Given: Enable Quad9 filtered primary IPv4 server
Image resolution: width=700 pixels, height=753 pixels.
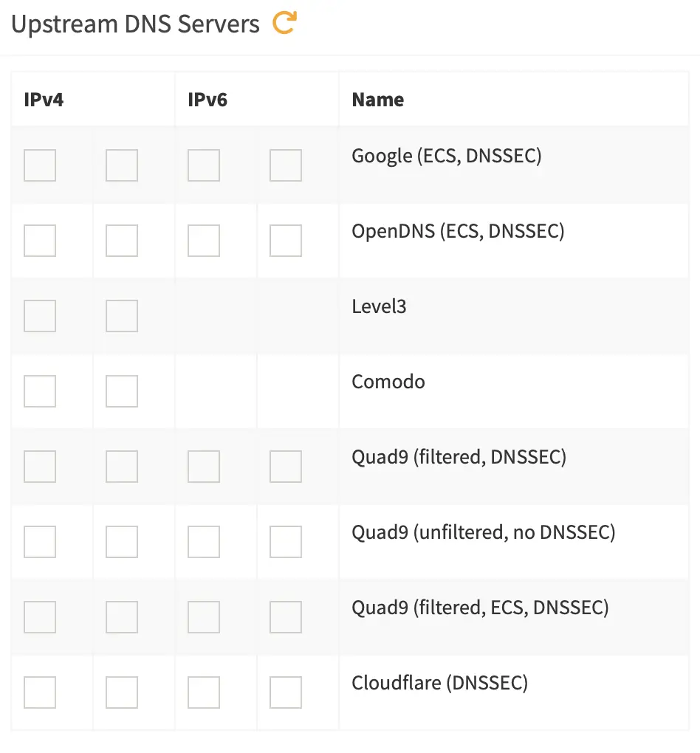Looking at the screenshot, I should pos(39,466).
